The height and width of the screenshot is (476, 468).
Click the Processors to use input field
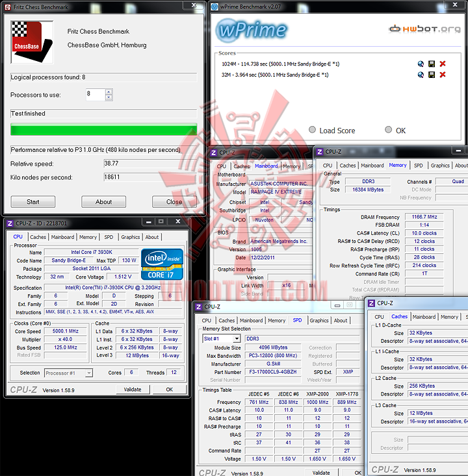96,95
